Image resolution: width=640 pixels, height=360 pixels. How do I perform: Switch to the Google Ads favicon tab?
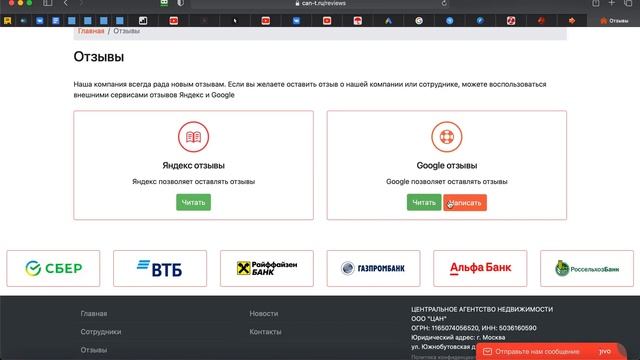point(388,20)
